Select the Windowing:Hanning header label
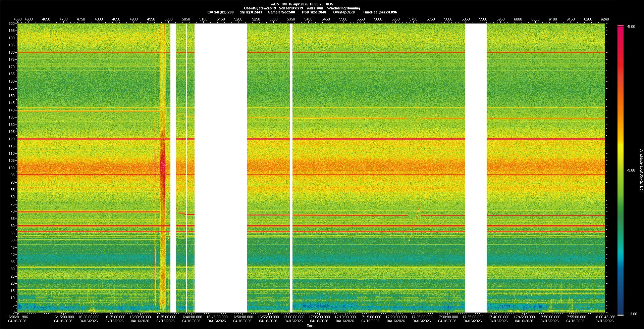 343,8
